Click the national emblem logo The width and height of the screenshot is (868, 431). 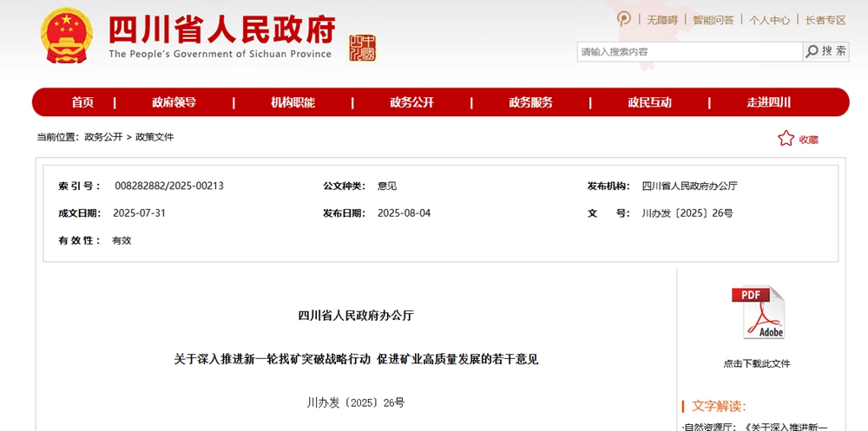click(x=67, y=37)
